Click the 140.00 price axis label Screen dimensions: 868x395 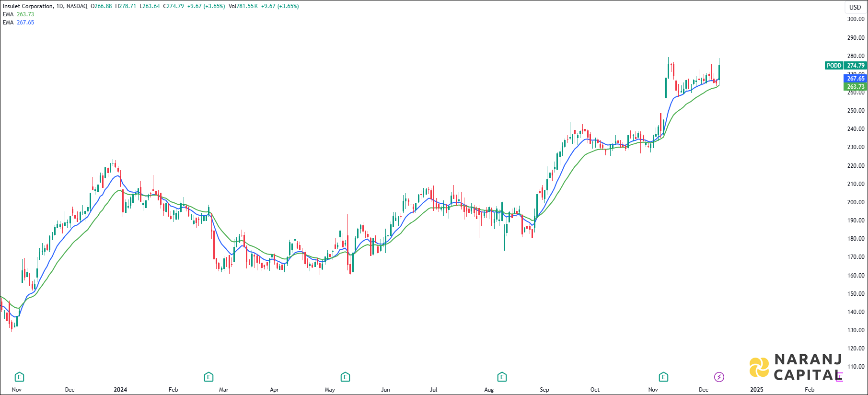click(x=856, y=312)
